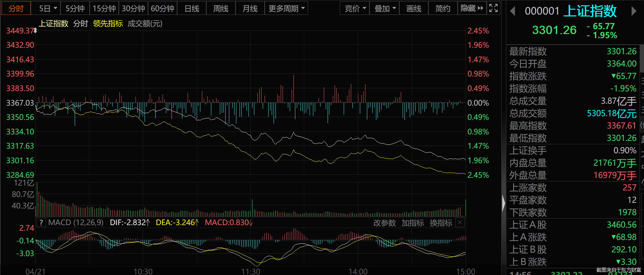Click 换指标 to change indicator
Image resolution: width=644 pixels, height=275 pixels.
point(441,223)
